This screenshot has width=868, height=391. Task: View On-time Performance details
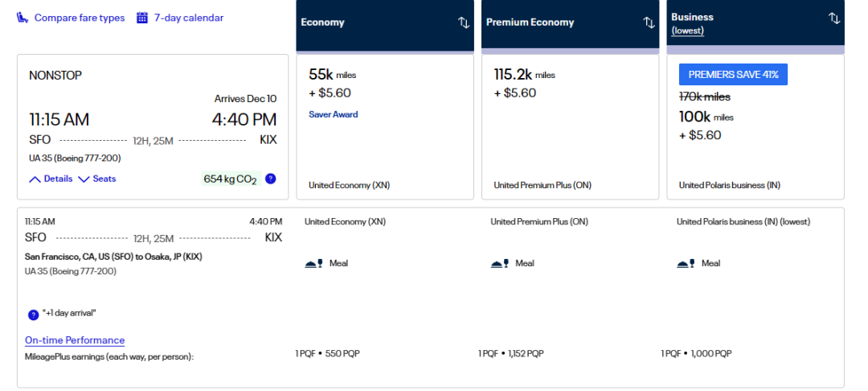pyautogui.click(x=75, y=340)
